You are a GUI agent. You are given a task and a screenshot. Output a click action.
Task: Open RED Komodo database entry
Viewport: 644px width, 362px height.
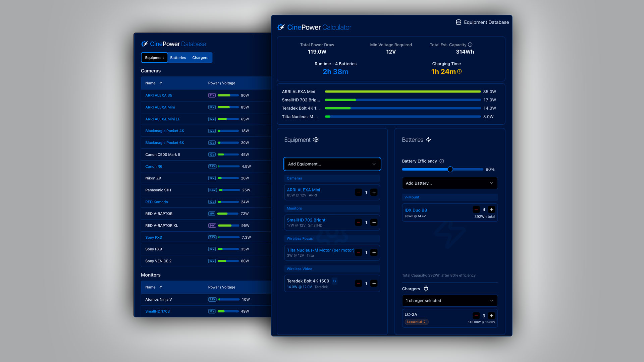[x=157, y=202]
